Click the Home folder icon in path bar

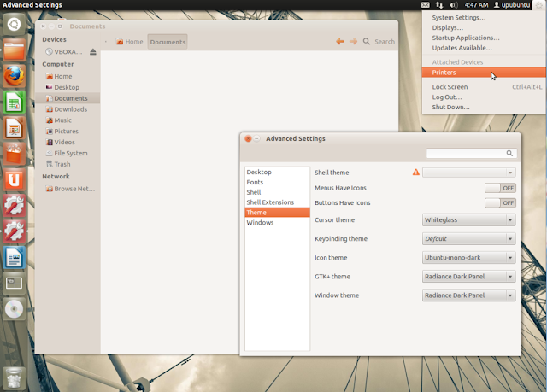(x=120, y=42)
